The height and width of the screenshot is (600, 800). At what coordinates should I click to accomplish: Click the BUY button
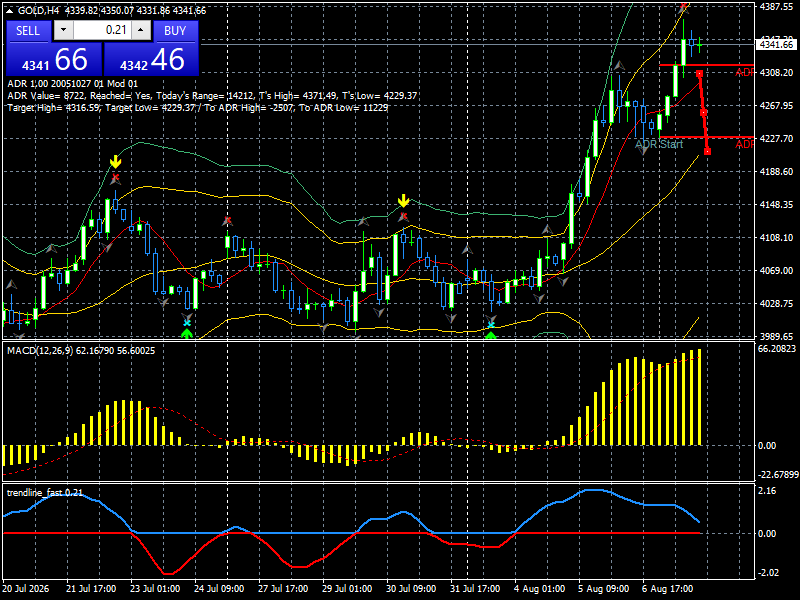[175, 31]
